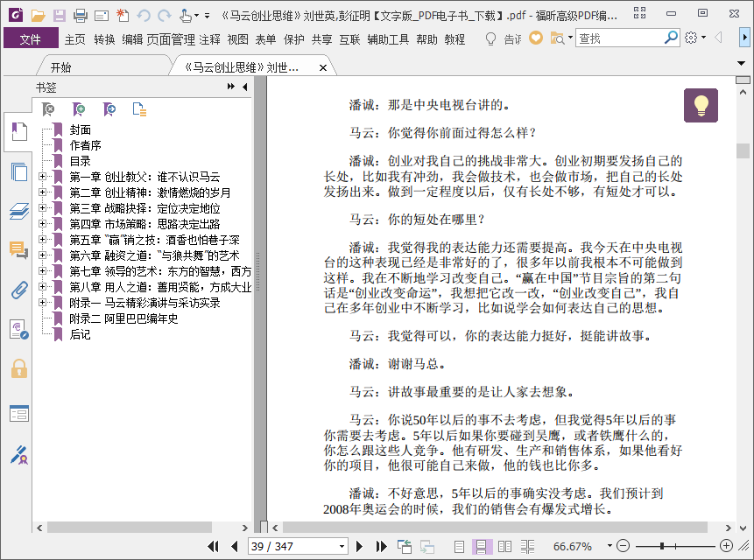754x560 pixels.
Task: Open the digital signatures pen panel
Action: point(18,455)
